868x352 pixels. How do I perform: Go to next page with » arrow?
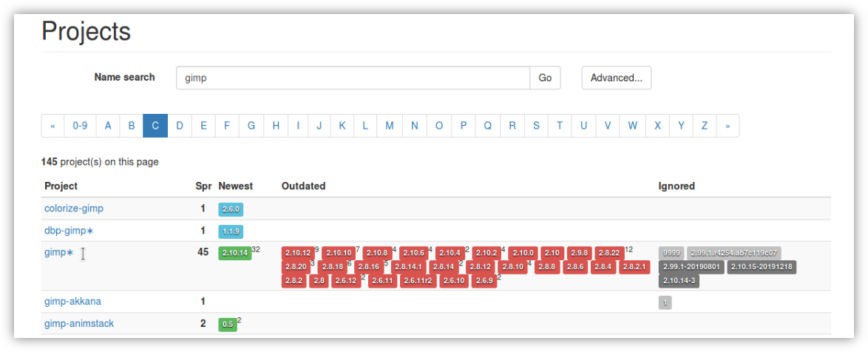(x=728, y=126)
